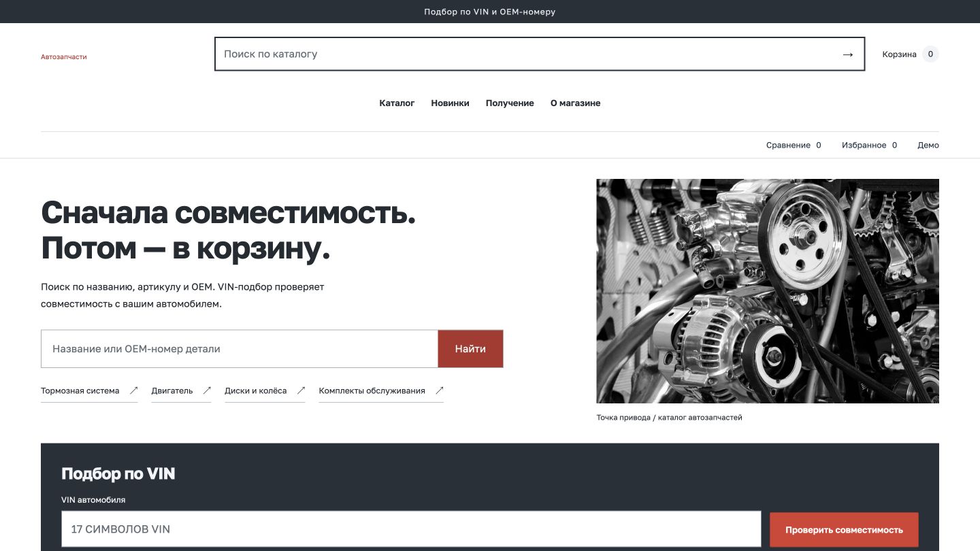Click the arrow icon next to Диски и колёса

(x=301, y=390)
